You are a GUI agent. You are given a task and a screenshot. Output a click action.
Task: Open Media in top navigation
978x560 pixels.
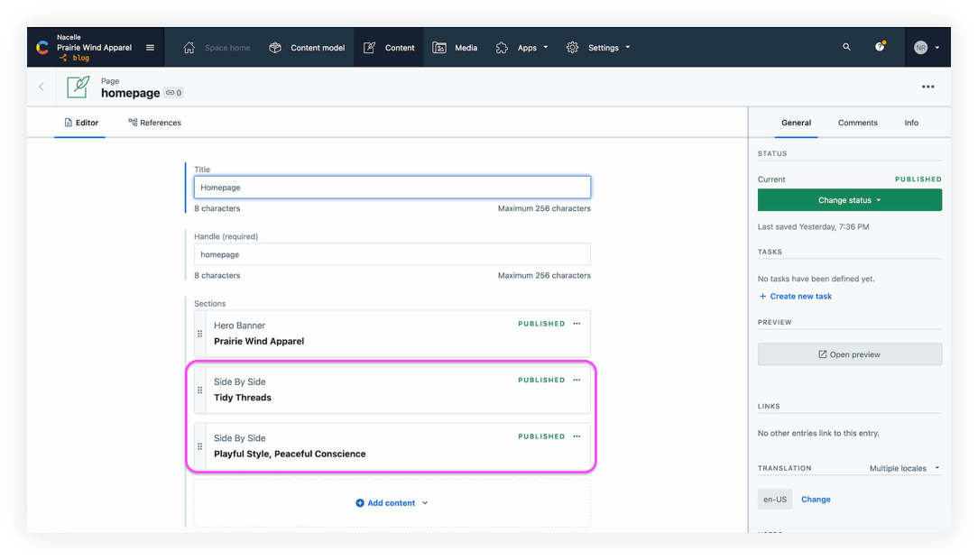pyautogui.click(x=466, y=48)
